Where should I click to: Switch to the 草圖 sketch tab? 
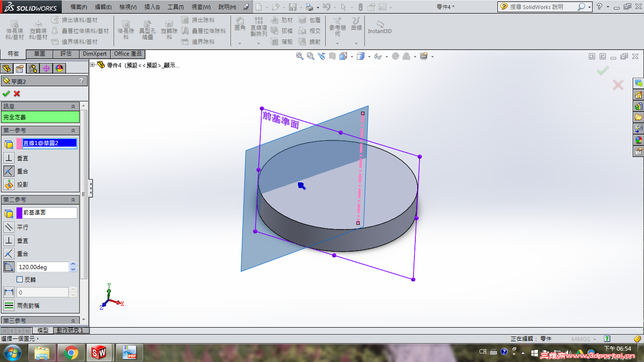[40, 54]
